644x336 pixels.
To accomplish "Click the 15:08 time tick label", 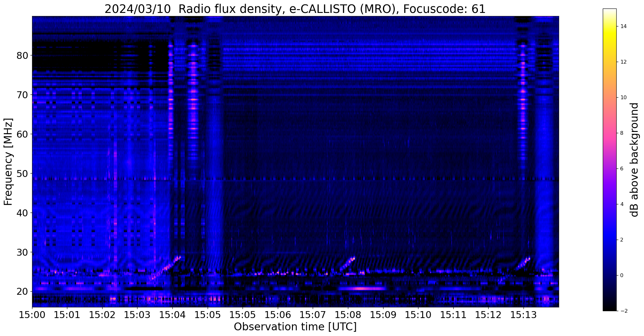I will 348,315.
